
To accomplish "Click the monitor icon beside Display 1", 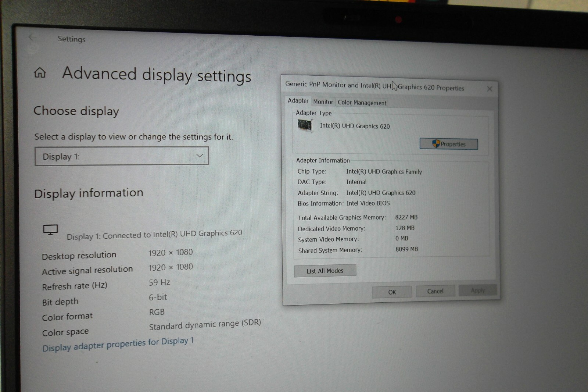I will (x=50, y=230).
